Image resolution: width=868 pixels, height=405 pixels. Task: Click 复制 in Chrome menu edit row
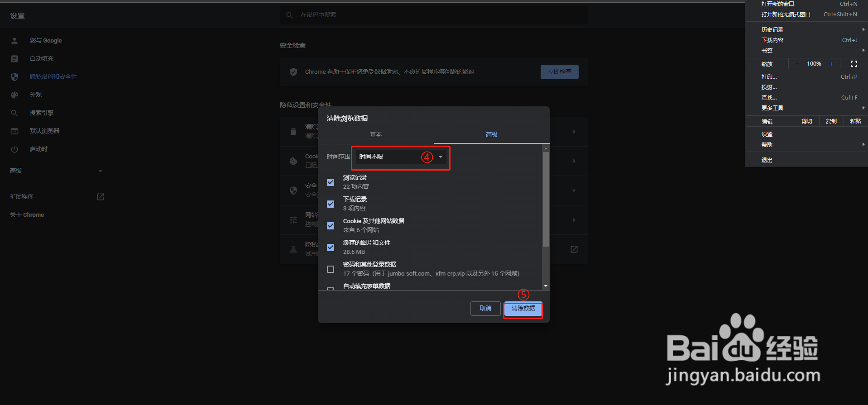pos(831,121)
